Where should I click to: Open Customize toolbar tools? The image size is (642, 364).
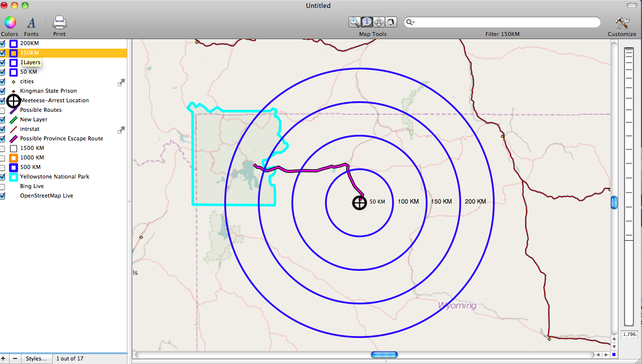[x=622, y=23]
